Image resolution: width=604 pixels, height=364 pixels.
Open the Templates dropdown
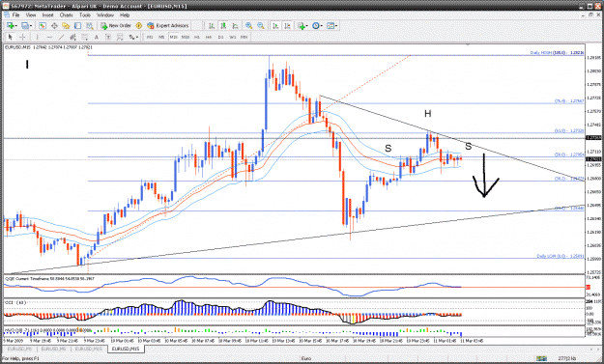[x=332, y=26]
